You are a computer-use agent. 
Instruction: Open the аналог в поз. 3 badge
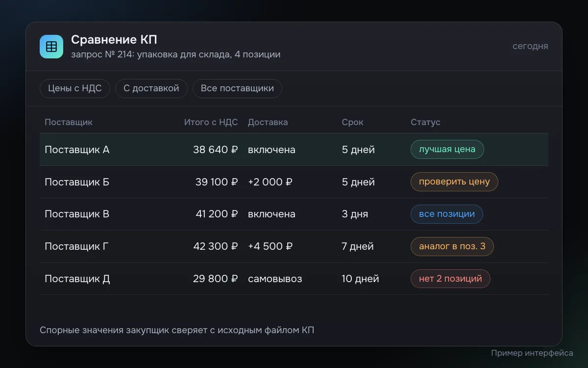pos(452,246)
